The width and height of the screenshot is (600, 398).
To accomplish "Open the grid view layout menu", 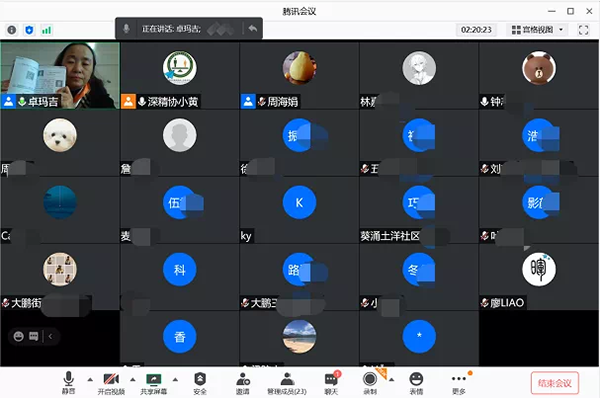I will [x=538, y=29].
